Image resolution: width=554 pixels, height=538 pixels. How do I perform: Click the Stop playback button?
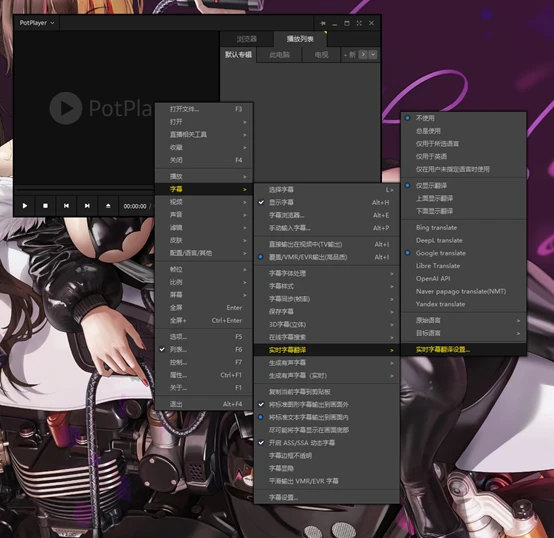(x=46, y=206)
